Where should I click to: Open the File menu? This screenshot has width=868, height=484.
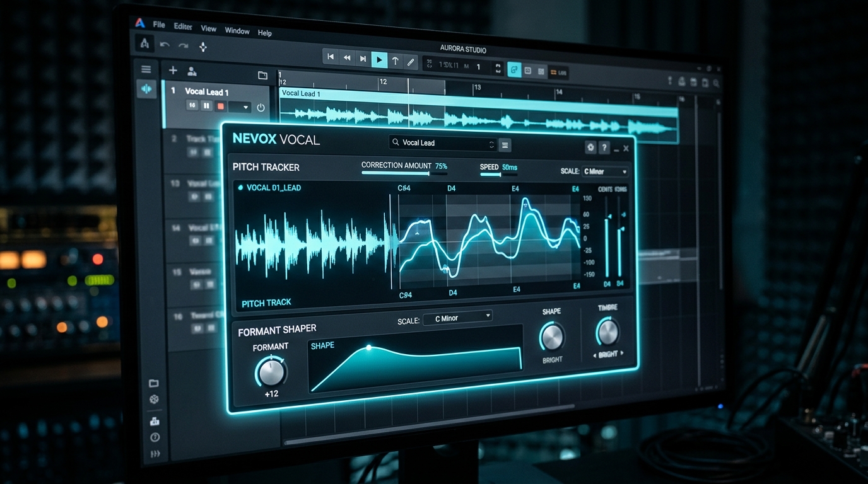pyautogui.click(x=159, y=25)
